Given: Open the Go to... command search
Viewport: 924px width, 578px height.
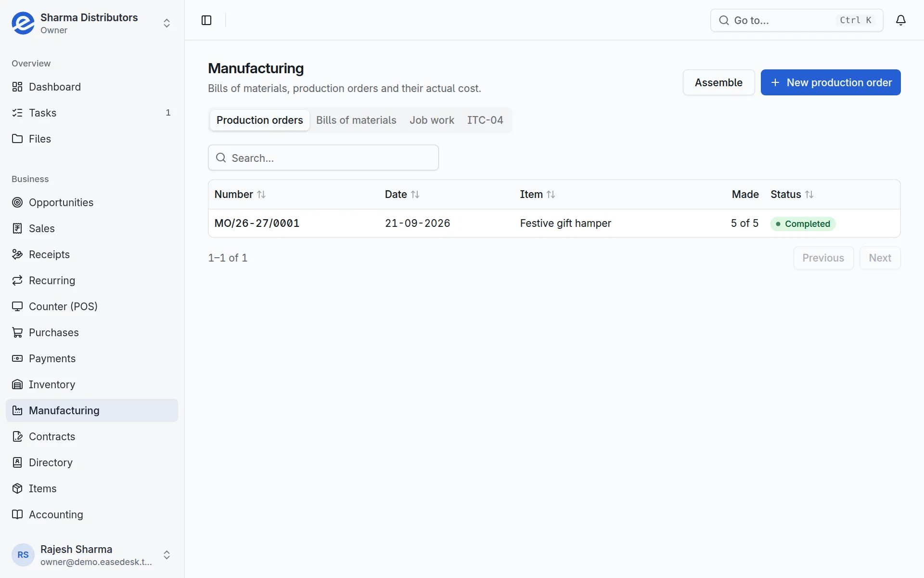Looking at the screenshot, I should pyautogui.click(x=796, y=20).
